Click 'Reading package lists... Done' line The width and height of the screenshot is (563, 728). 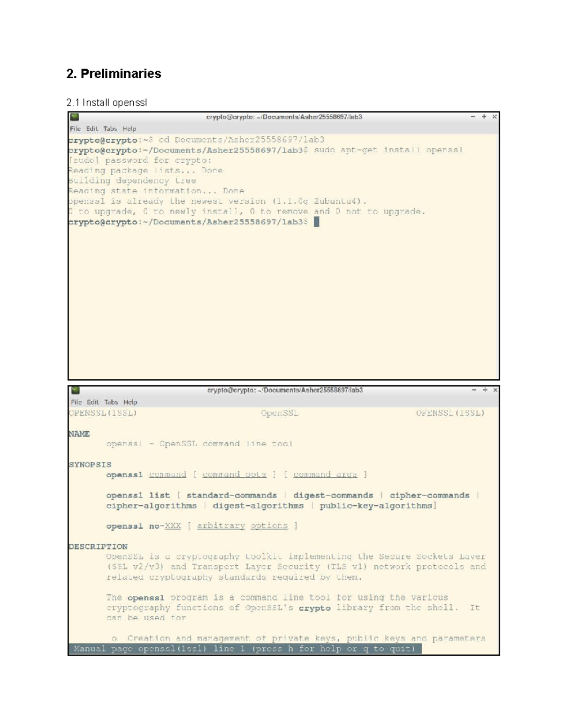145,171
